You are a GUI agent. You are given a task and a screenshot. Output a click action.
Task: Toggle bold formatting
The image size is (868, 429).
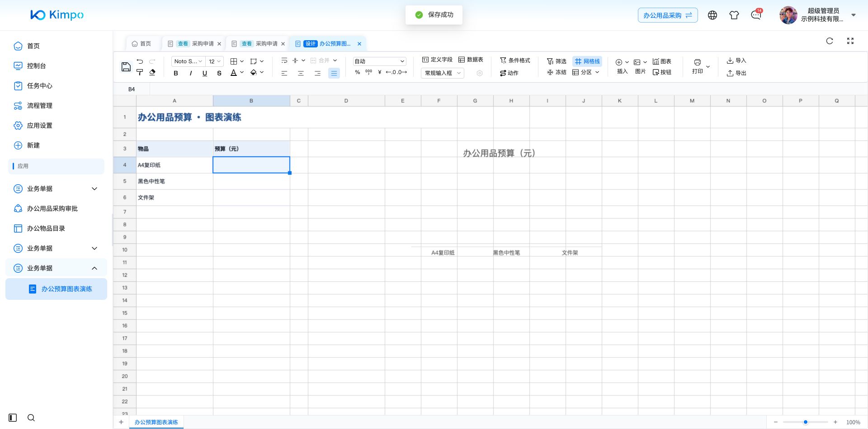tap(176, 73)
